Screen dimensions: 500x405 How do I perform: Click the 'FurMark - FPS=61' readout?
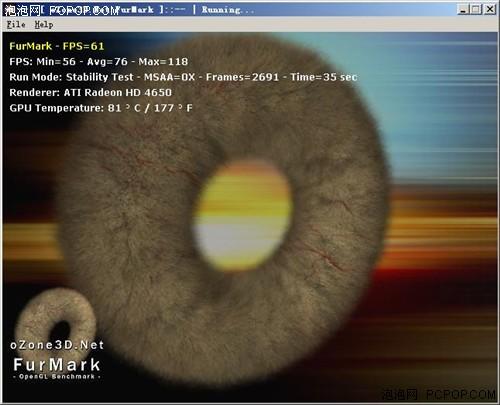click(57, 46)
